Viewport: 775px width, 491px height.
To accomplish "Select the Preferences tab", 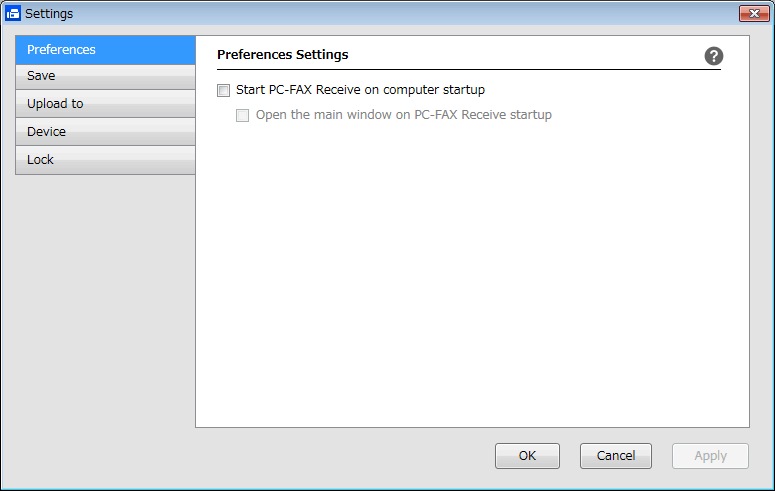I will tap(105, 50).
